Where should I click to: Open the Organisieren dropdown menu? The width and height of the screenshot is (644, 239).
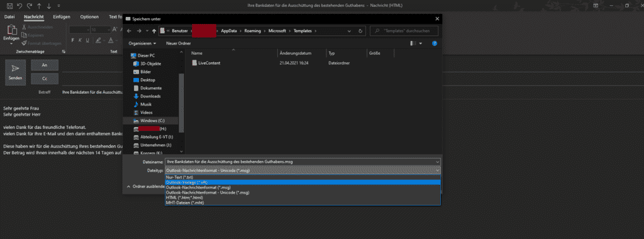(x=142, y=43)
